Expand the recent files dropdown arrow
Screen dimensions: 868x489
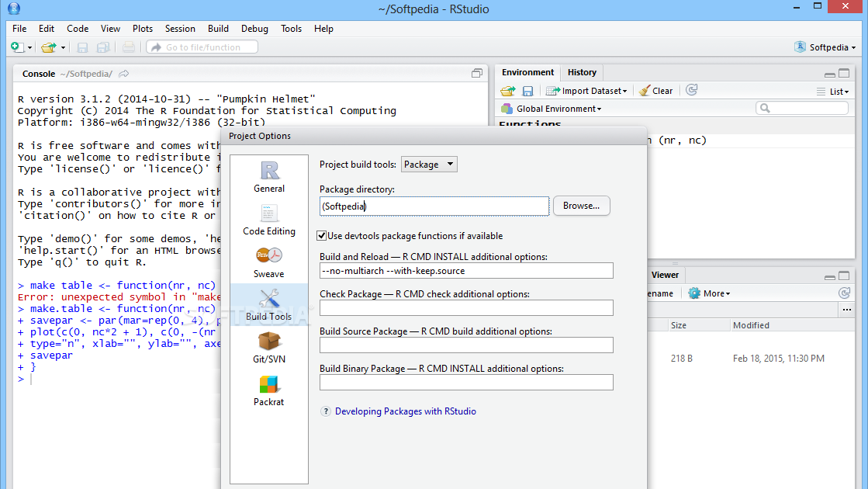pyautogui.click(x=63, y=47)
